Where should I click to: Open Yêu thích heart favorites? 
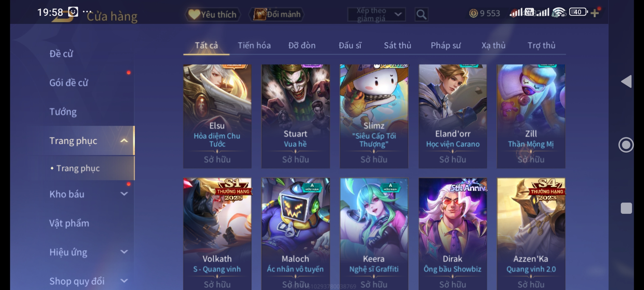point(213,14)
